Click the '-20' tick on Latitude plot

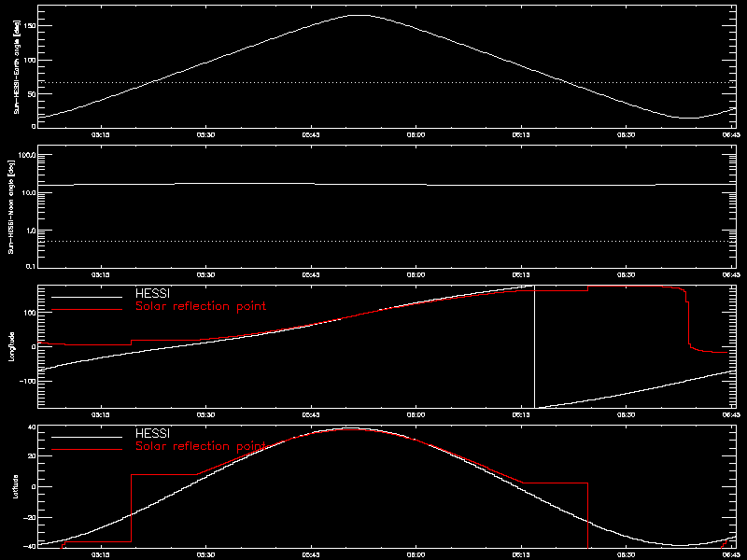coord(30,518)
